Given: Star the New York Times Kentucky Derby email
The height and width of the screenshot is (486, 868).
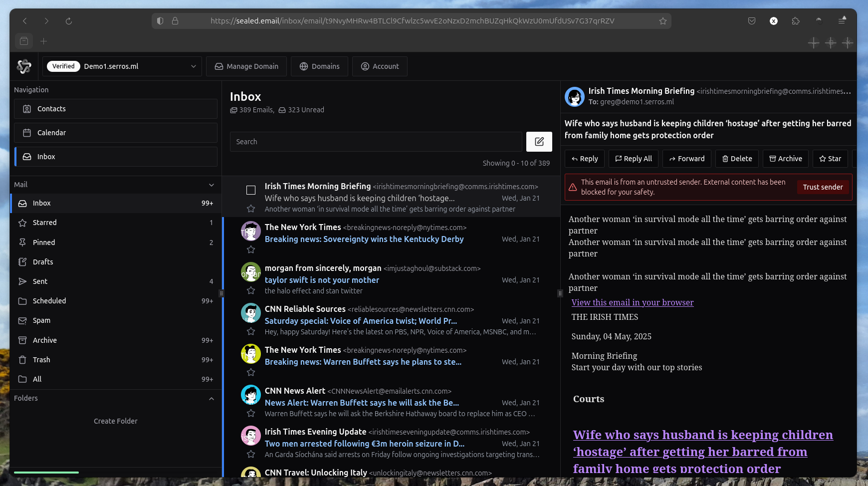Looking at the screenshot, I should [x=251, y=249].
